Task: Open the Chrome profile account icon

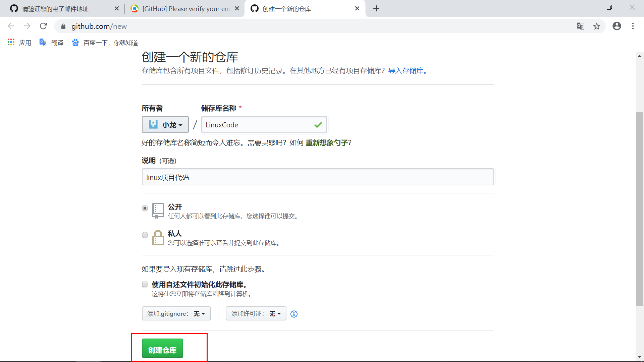Action: pyautogui.click(x=616, y=26)
